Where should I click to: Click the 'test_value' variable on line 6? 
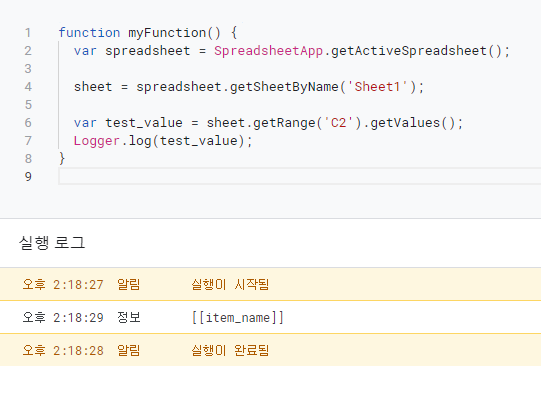click(x=144, y=122)
